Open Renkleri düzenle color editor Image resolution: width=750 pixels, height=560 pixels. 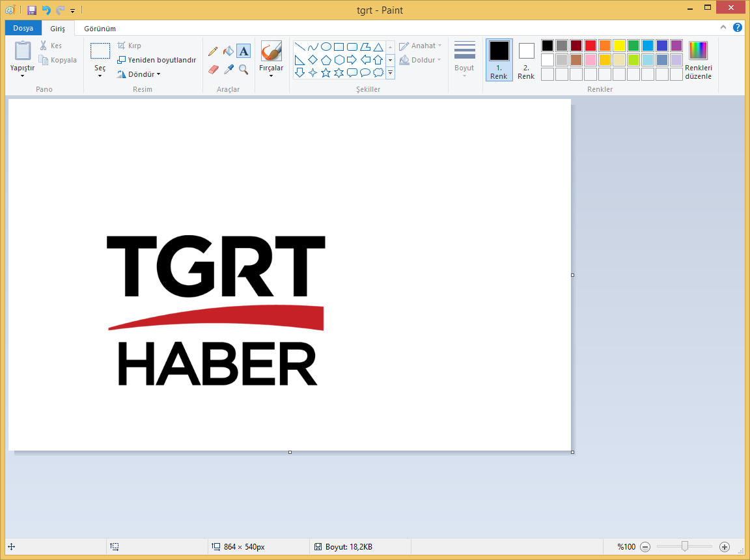(x=698, y=61)
